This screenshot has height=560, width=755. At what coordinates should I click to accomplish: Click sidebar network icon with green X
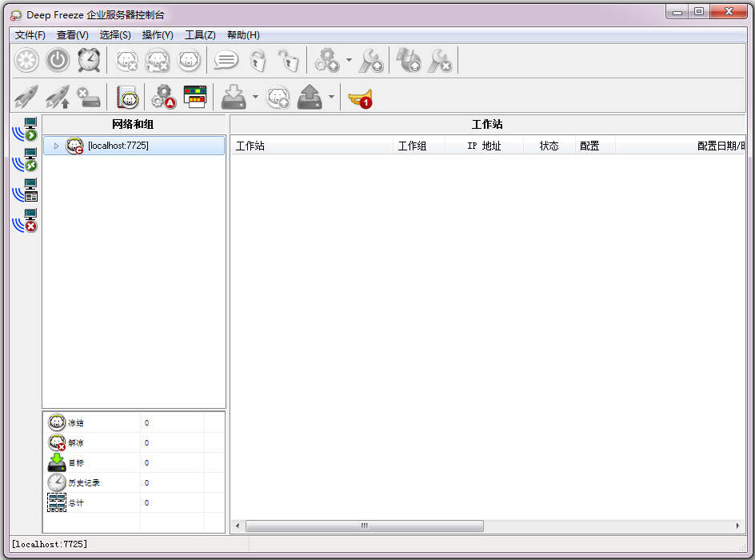click(x=25, y=160)
